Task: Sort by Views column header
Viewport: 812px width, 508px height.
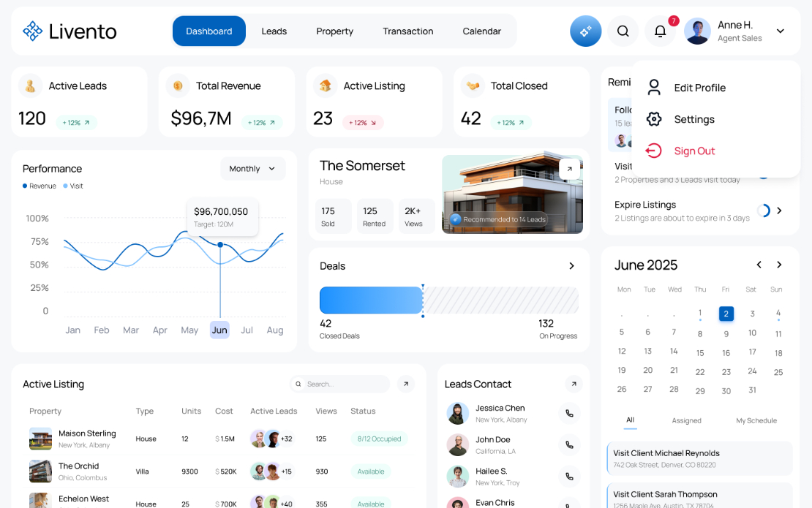Action: pos(326,411)
